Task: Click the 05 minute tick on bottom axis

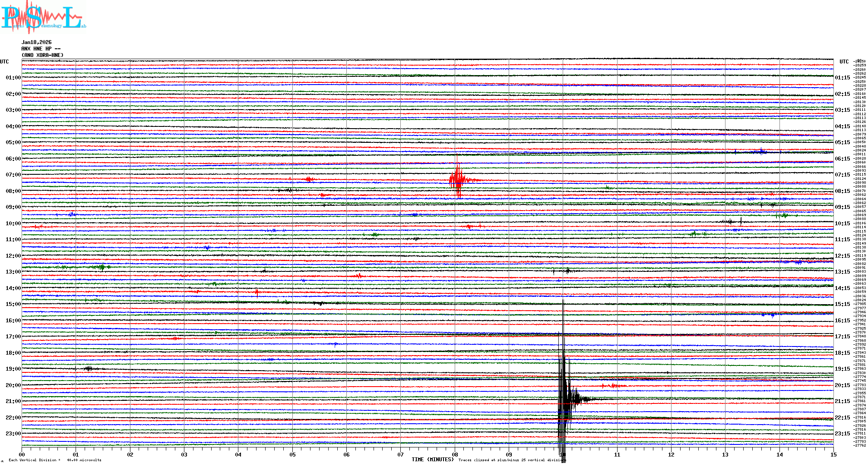Action: click(x=292, y=454)
